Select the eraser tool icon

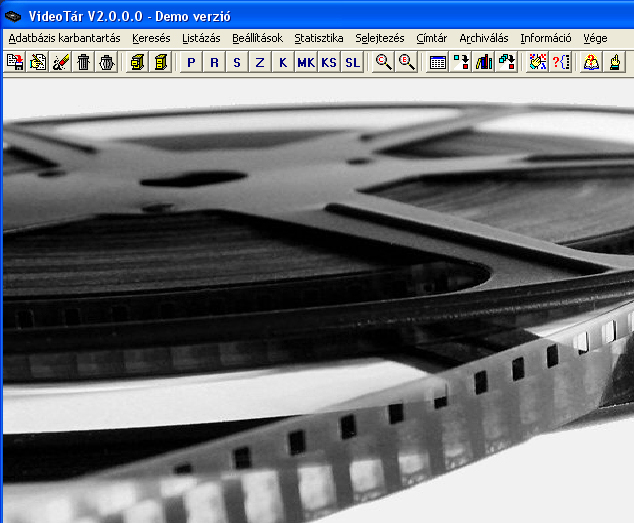click(61, 62)
